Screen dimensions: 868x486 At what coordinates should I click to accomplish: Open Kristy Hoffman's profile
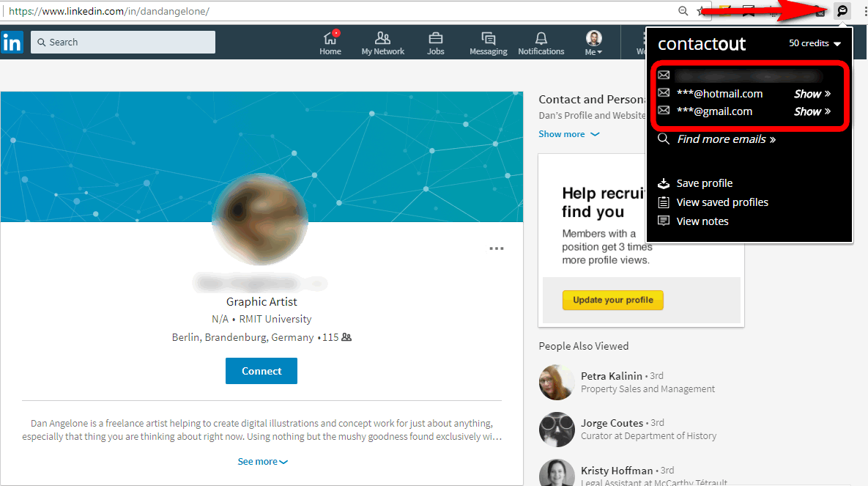point(617,471)
